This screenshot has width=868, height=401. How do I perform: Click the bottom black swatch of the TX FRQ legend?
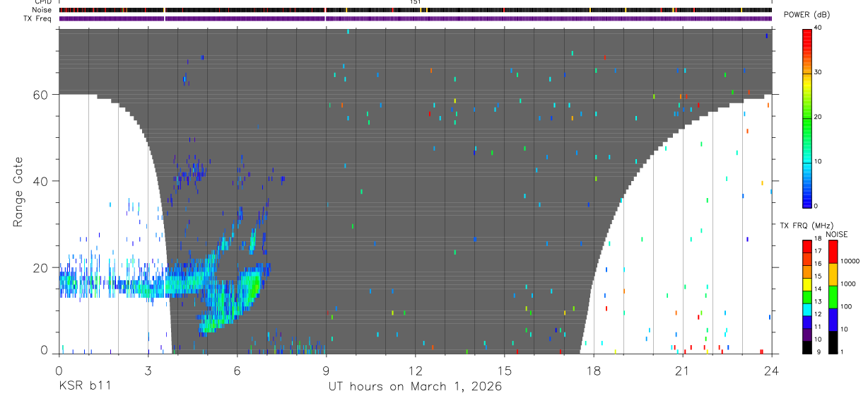pos(807,347)
